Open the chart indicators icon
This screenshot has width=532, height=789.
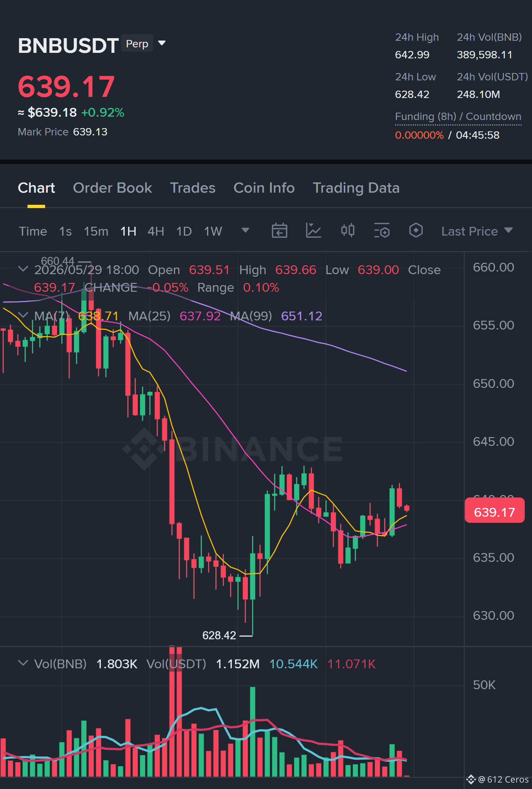314,231
